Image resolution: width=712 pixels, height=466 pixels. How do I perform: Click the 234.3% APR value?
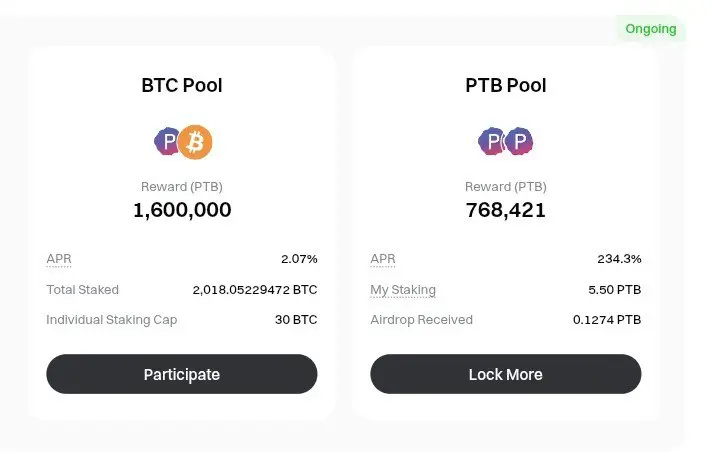click(x=619, y=259)
